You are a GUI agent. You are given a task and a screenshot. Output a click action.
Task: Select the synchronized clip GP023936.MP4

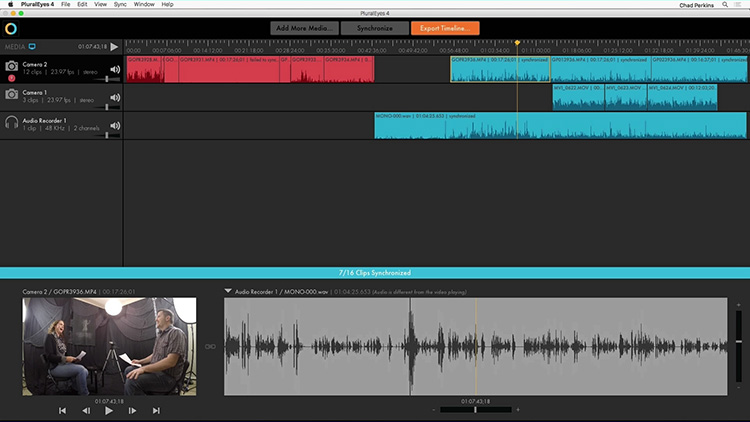click(699, 69)
